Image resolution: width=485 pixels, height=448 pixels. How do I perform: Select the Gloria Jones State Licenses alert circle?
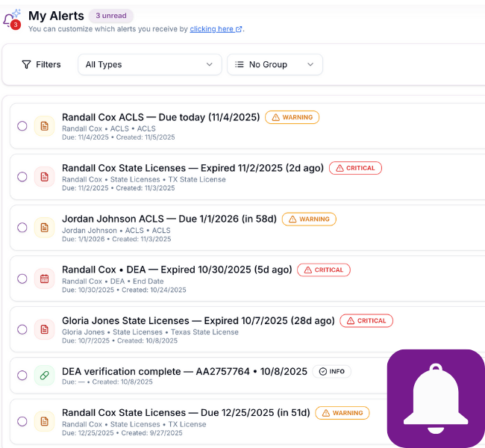click(x=22, y=329)
